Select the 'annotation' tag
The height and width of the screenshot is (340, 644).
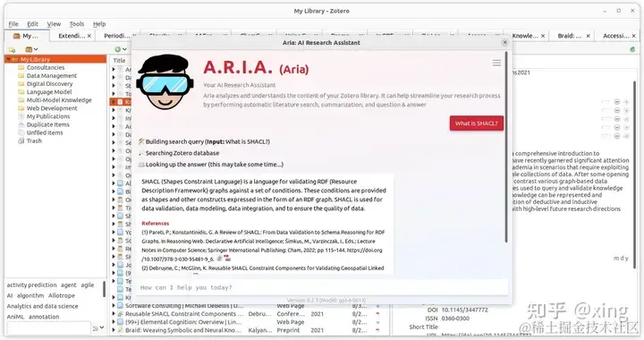(44, 317)
